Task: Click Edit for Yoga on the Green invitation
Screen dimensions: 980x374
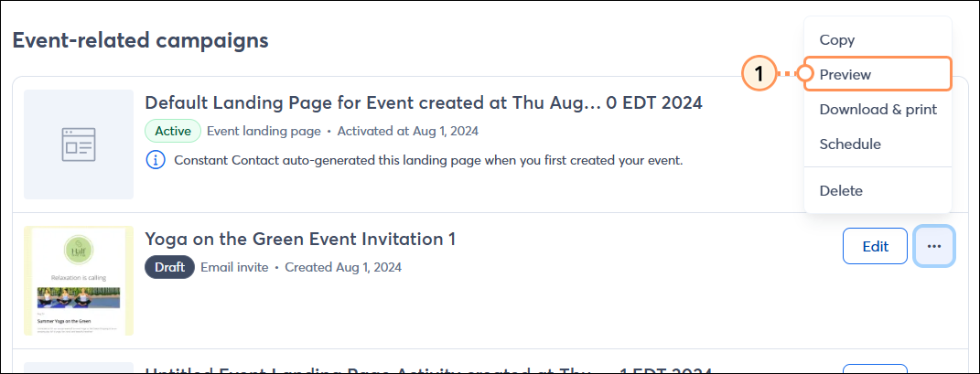Action: [875, 246]
